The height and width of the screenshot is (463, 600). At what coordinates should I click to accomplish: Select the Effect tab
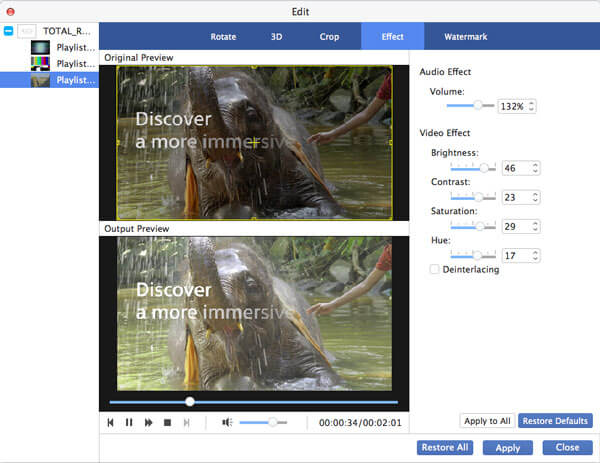point(392,36)
